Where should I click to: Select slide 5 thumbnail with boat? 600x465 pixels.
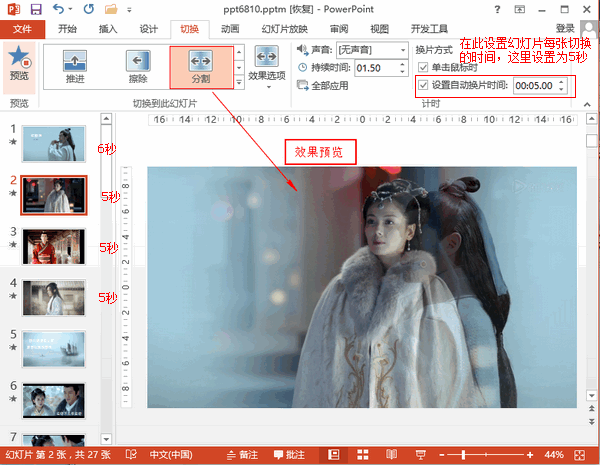[x=54, y=349]
